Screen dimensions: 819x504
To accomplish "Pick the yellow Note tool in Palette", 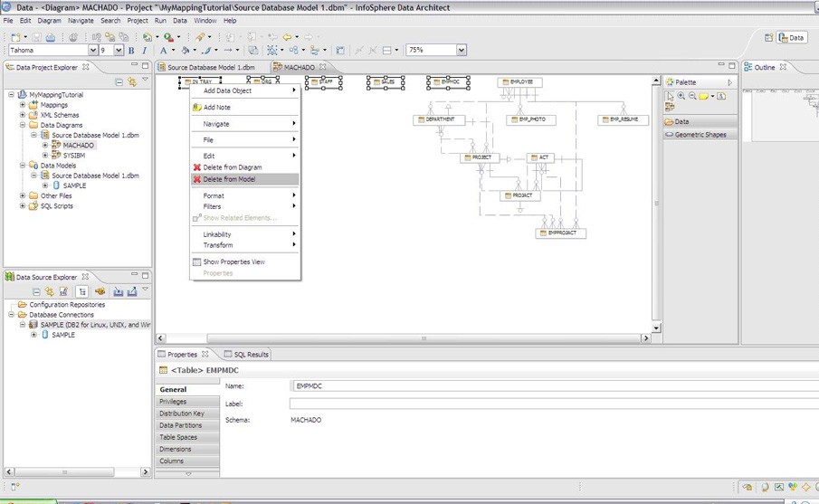I will click(x=703, y=96).
